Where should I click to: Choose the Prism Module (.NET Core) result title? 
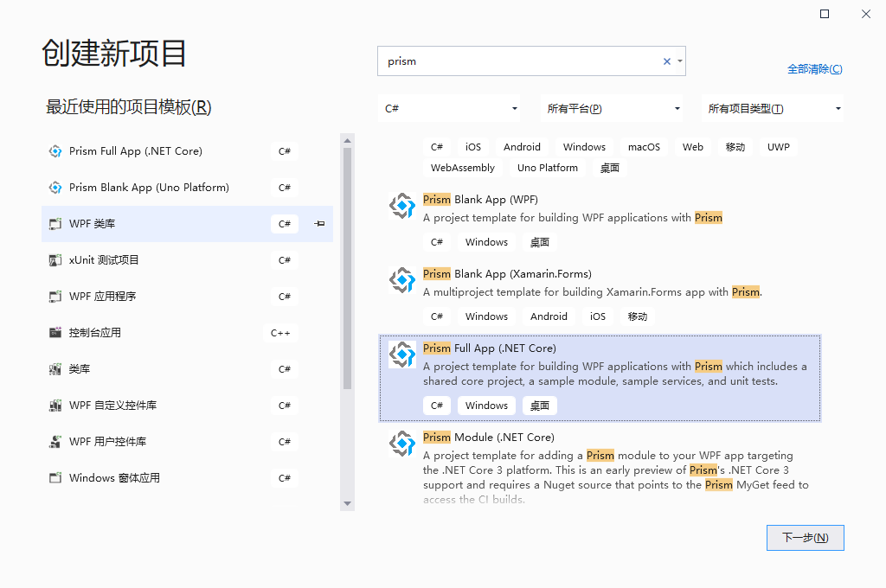489,438
